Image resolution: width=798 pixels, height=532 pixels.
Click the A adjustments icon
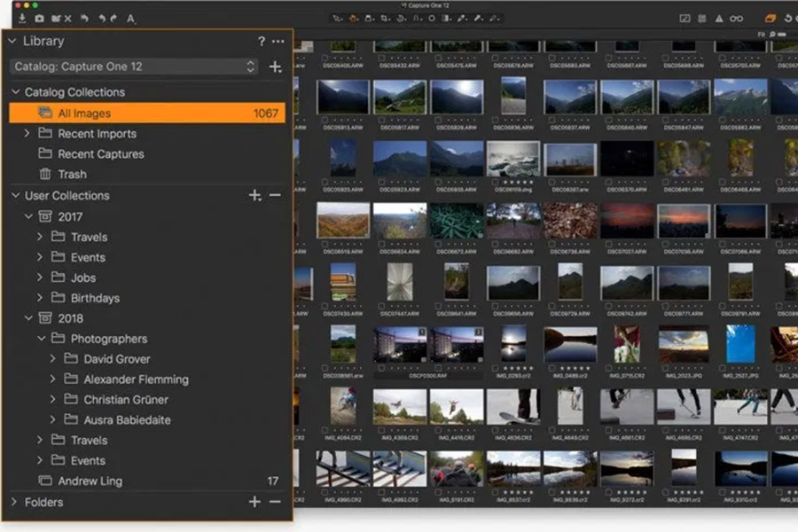(129, 17)
